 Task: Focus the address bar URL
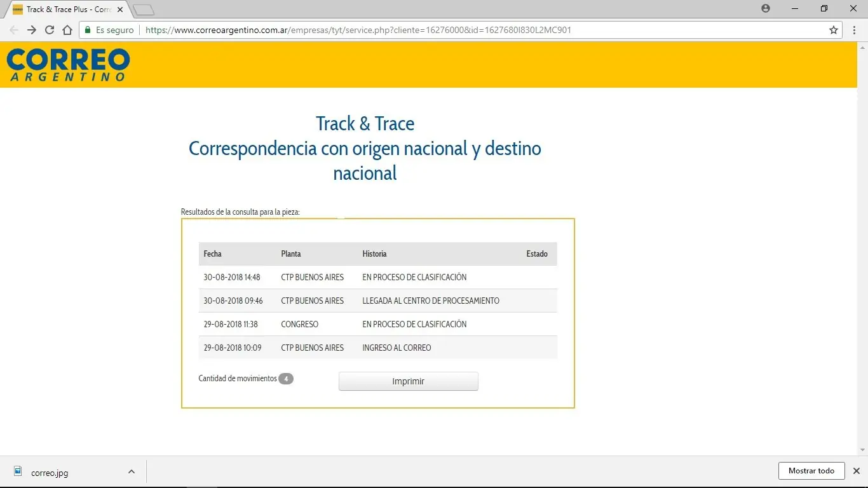(x=358, y=30)
